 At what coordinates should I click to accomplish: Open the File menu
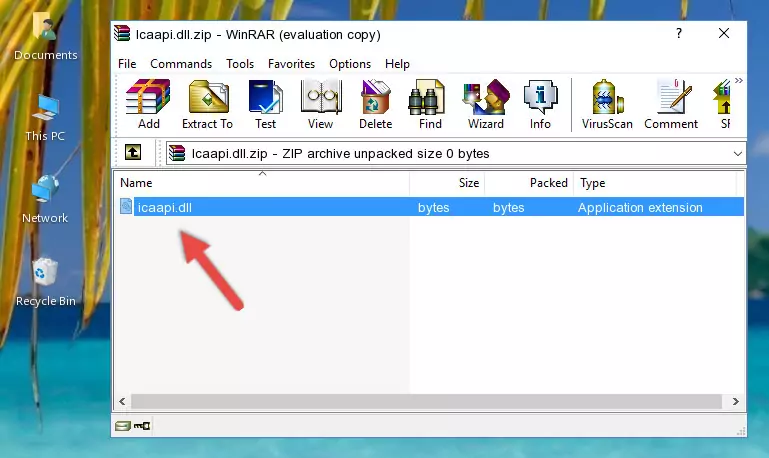pos(127,64)
